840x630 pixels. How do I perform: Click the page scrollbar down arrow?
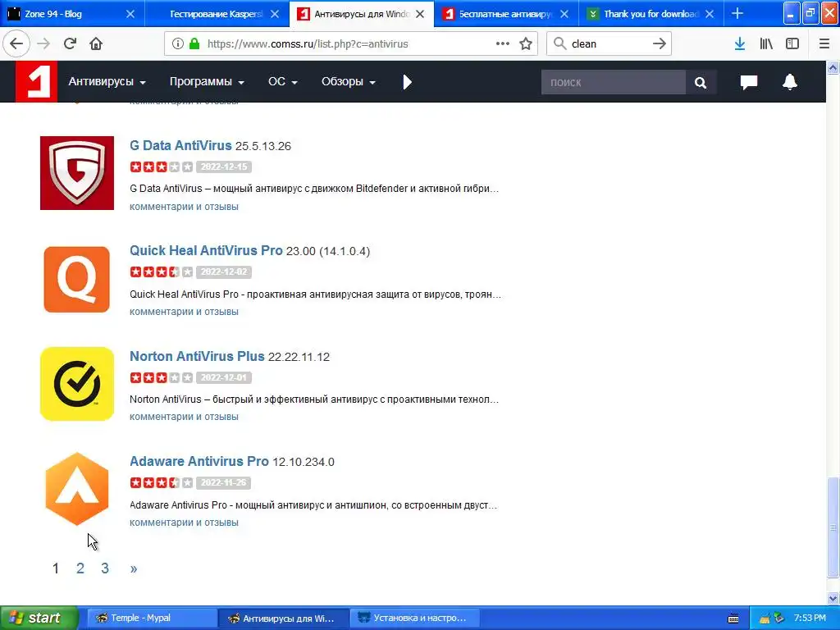tap(833, 598)
